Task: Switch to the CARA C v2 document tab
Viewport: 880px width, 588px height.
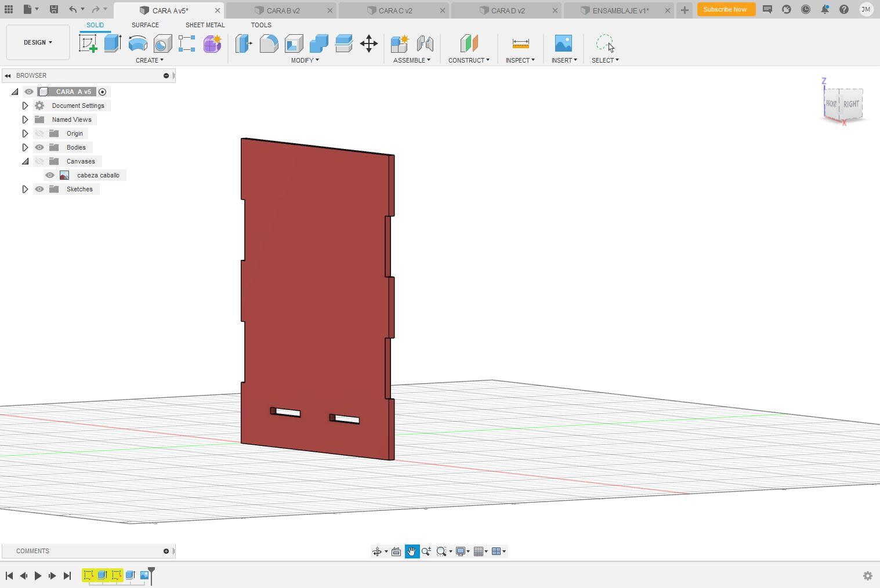Action: (x=393, y=10)
